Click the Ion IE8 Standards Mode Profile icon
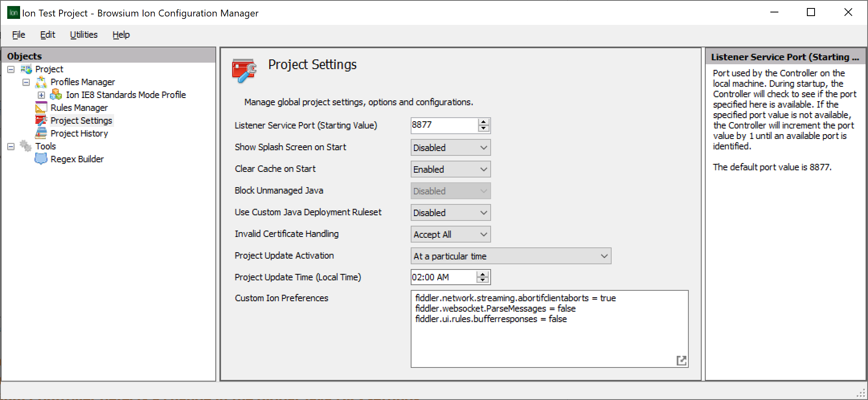This screenshot has width=868, height=400. [56, 94]
